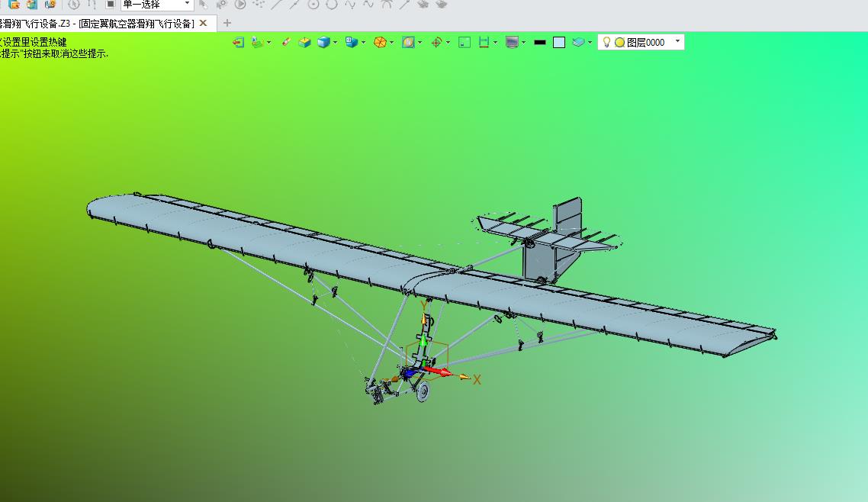Screen dimensions: 868x502
Task: Click the gray monitor display icon
Action: [512, 43]
